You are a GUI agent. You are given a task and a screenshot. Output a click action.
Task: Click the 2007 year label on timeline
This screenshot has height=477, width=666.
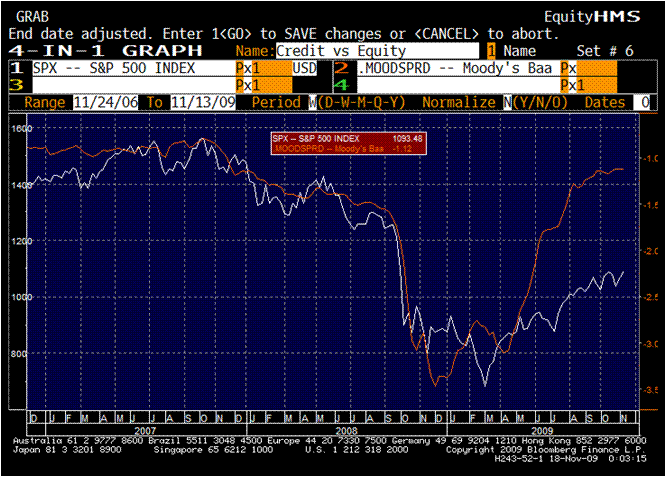click(x=145, y=430)
